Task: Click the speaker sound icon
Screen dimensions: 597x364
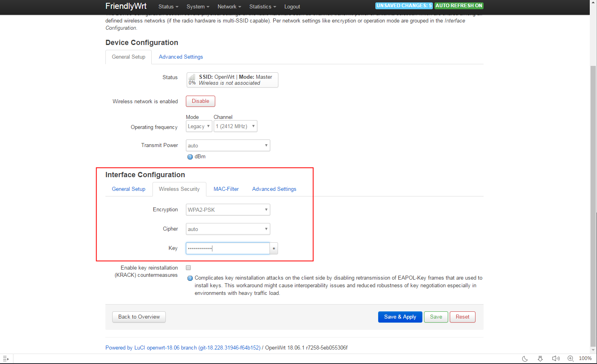Action: tap(556, 358)
